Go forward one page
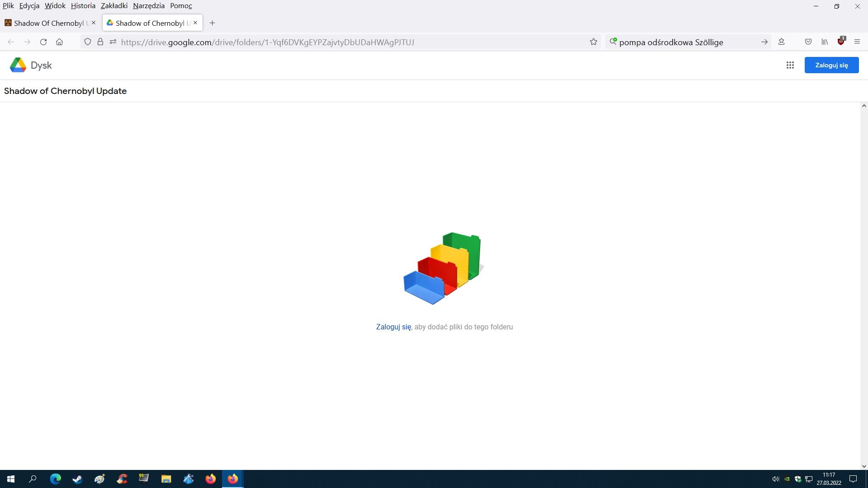The image size is (868, 488). [27, 42]
